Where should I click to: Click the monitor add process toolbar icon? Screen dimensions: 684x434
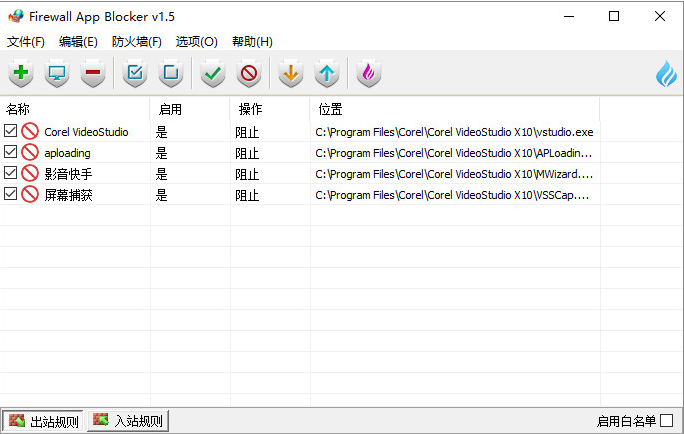[x=57, y=73]
